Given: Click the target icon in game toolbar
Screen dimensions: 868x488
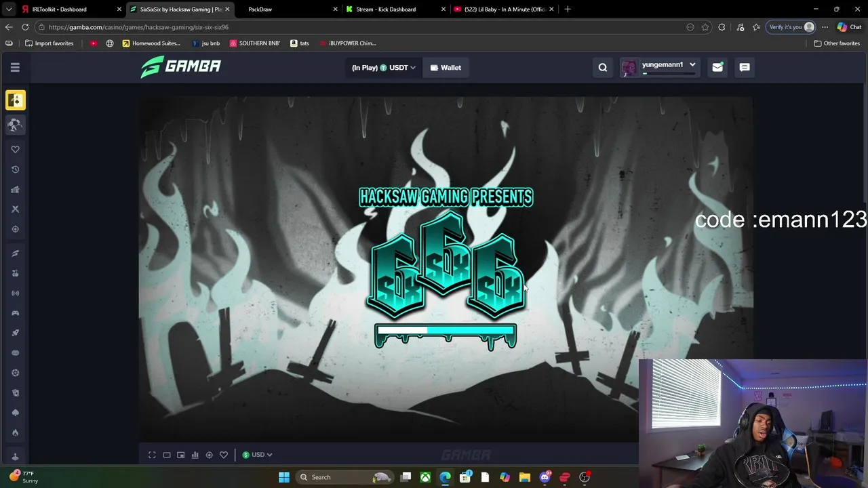Looking at the screenshot, I should 209,455.
